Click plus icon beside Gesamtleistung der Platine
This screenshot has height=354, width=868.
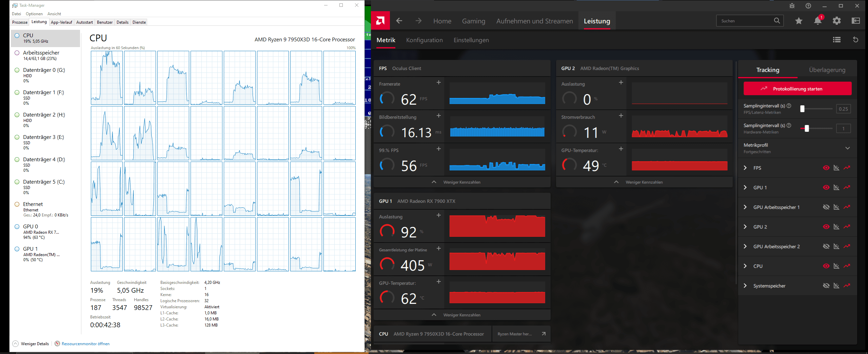[439, 248]
